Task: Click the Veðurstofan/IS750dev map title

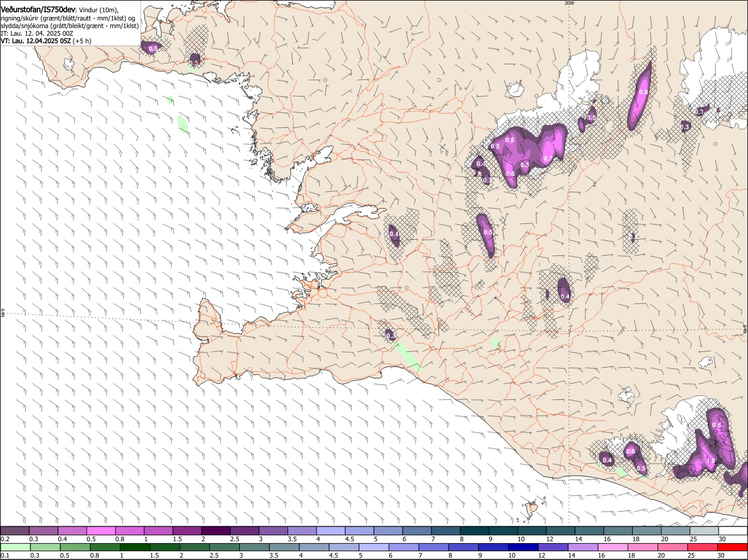Action: pyautogui.click(x=38, y=9)
